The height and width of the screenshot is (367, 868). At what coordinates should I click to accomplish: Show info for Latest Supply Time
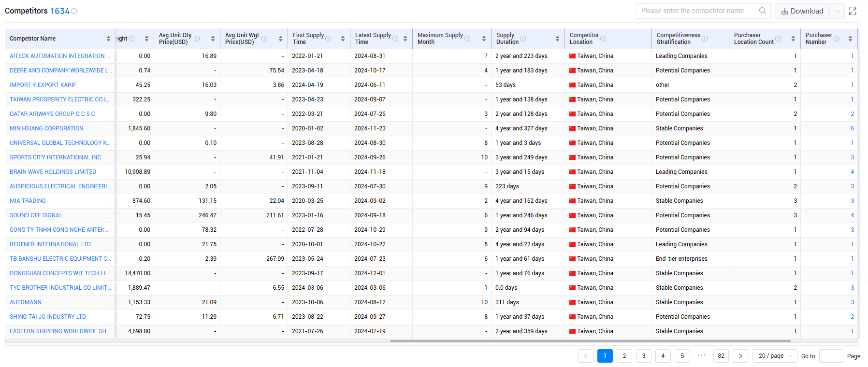coord(395,39)
